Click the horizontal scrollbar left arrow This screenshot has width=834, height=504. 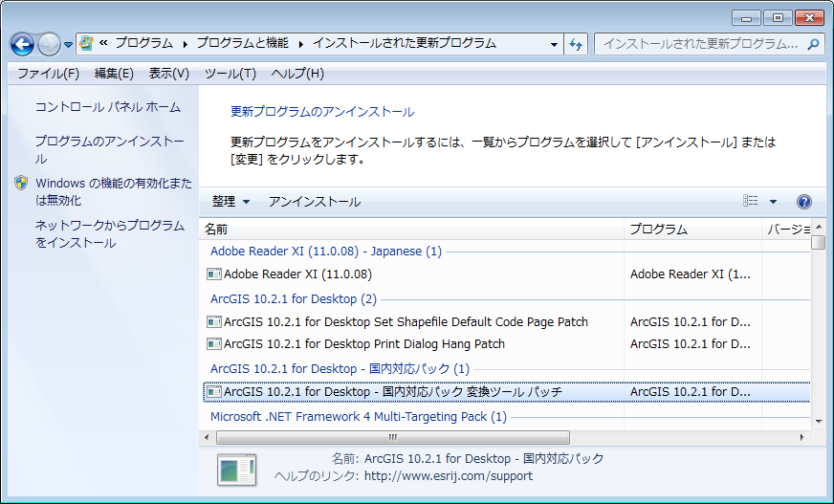click(207, 438)
